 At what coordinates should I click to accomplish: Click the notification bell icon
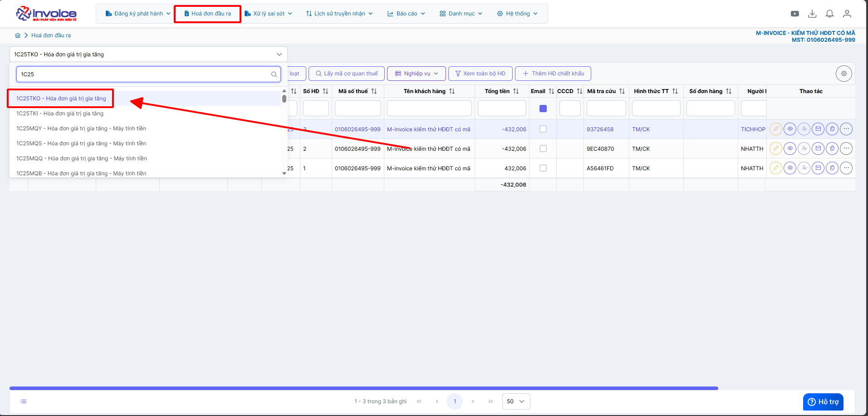coord(829,14)
